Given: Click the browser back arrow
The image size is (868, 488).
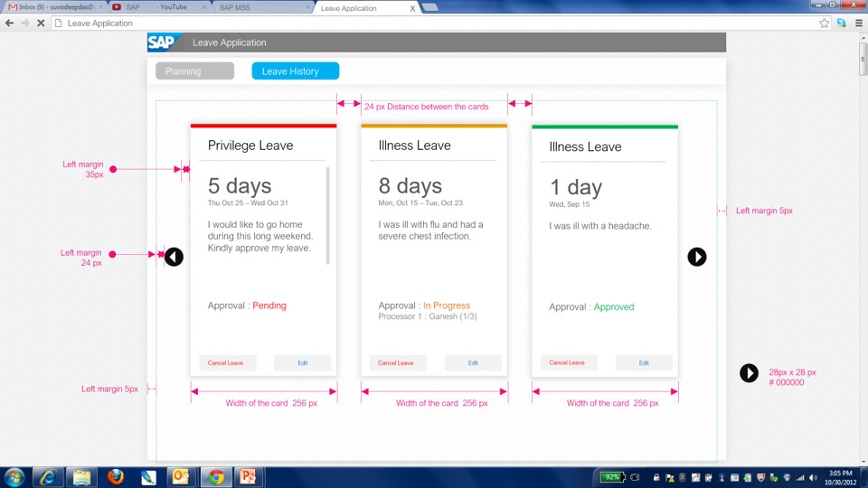Looking at the screenshot, I should [x=10, y=23].
